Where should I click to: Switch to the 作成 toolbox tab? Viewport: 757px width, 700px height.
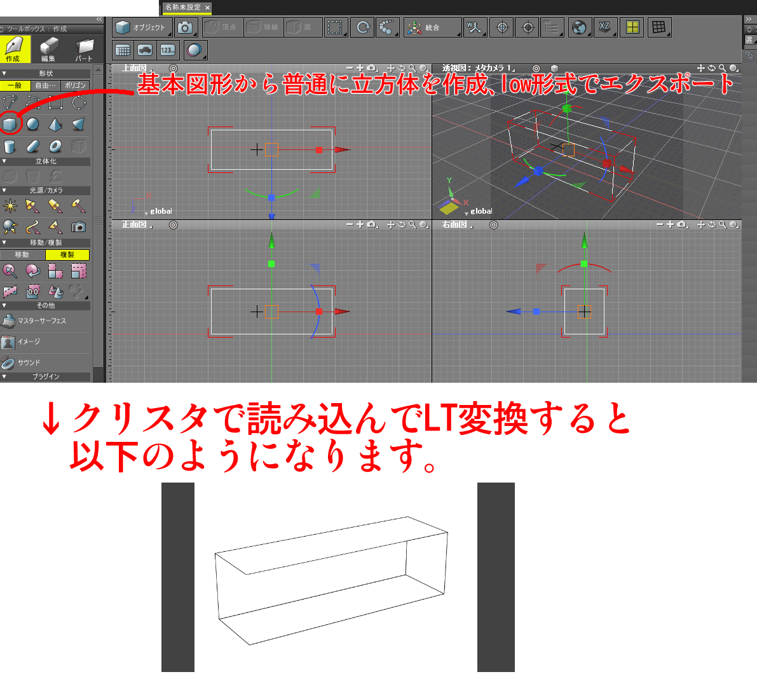coord(15,49)
